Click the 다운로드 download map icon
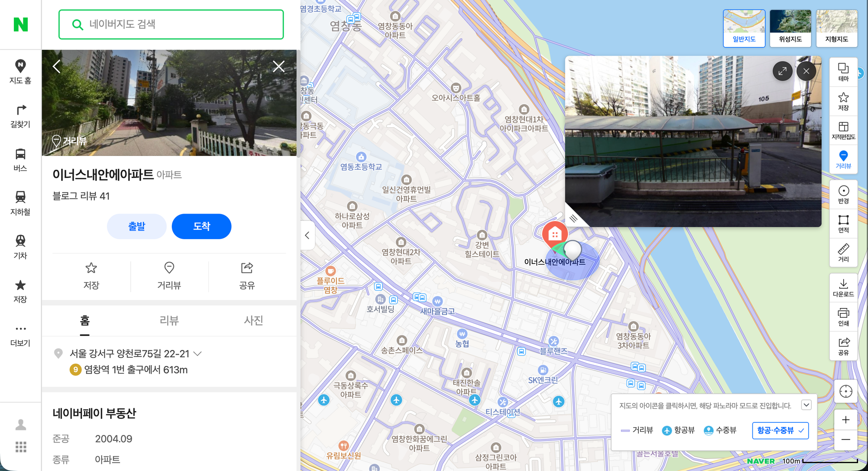 click(x=843, y=288)
